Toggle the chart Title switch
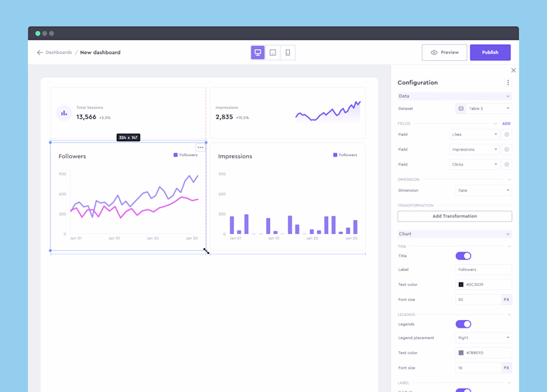 [464, 256]
